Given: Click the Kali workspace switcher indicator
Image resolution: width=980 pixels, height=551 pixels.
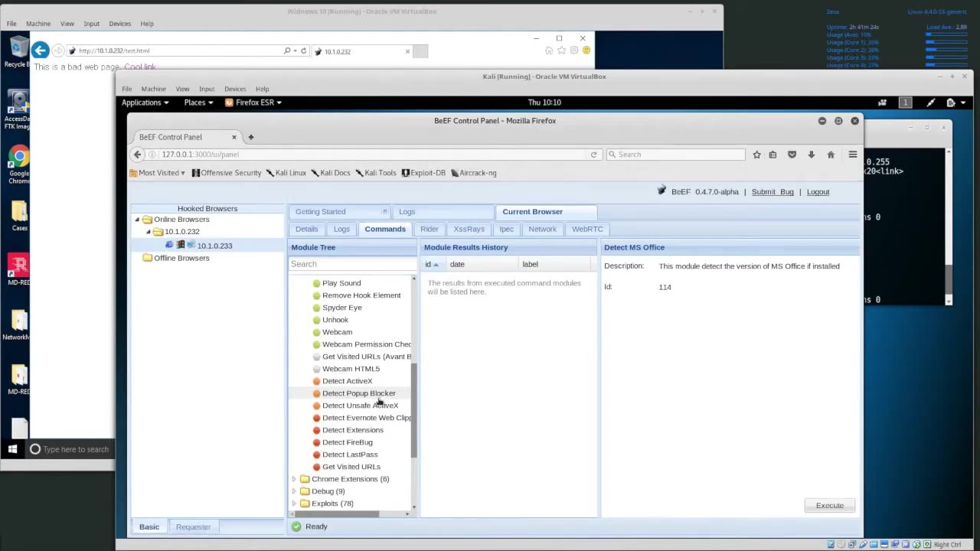Looking at the screenshot, I should tap(905, 103).
